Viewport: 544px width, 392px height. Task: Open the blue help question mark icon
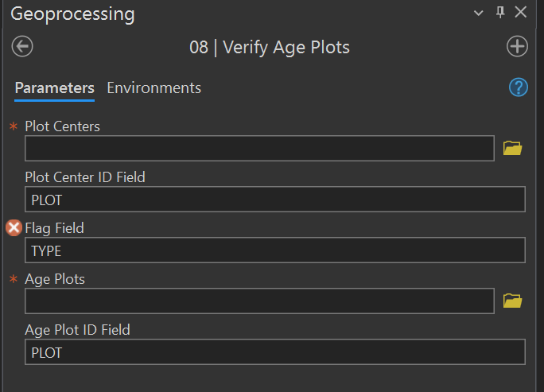519,87
